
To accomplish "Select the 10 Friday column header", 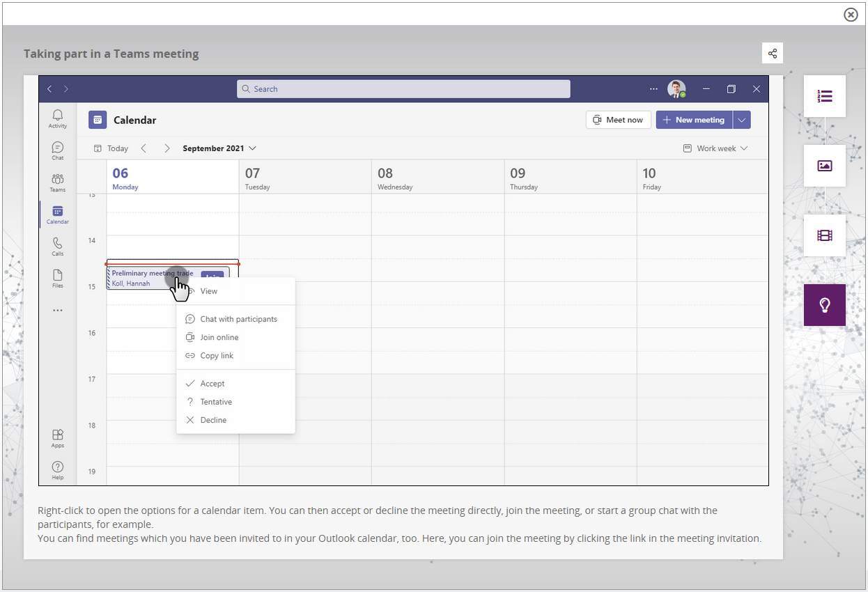I will pos(703,177).
